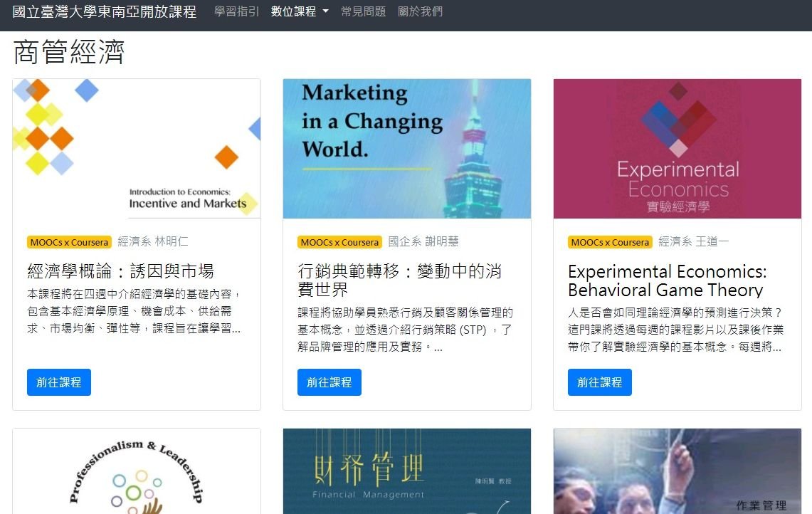This screenshot has width=812, height=514.
Task: Click the Marketing in a Changing World thumbnail
Action: (x=407, y=149)
